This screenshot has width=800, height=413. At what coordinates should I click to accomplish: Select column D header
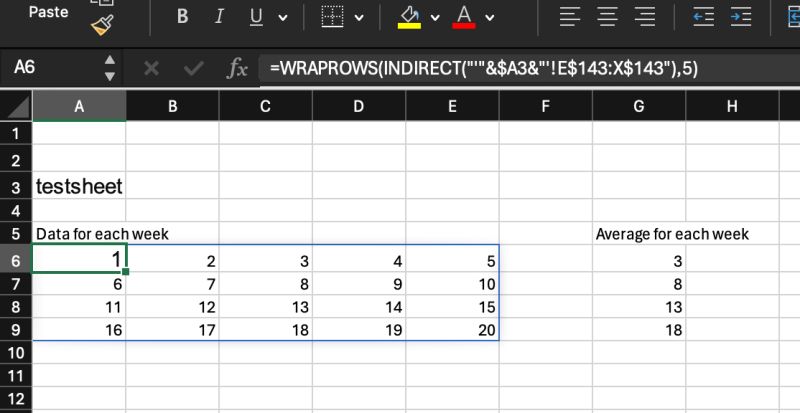pos(359,106)
